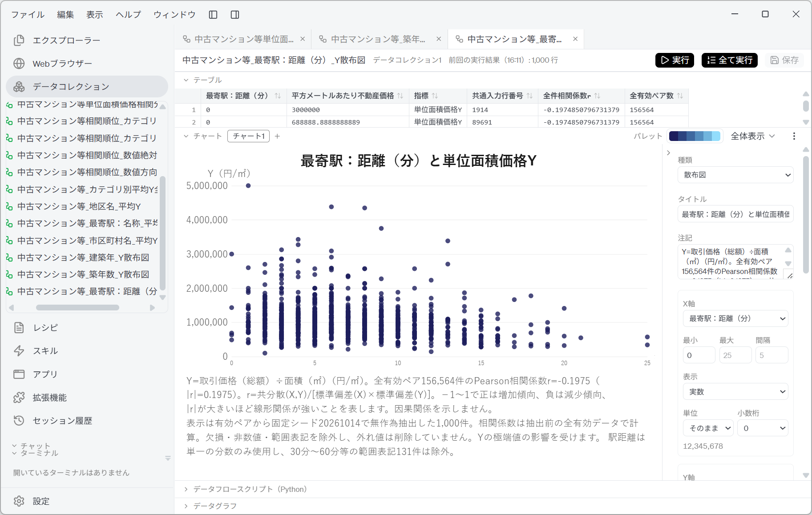This screenshot has height=515, width=812.
Task: Click the タイトル input field
Action: point(735,214)
